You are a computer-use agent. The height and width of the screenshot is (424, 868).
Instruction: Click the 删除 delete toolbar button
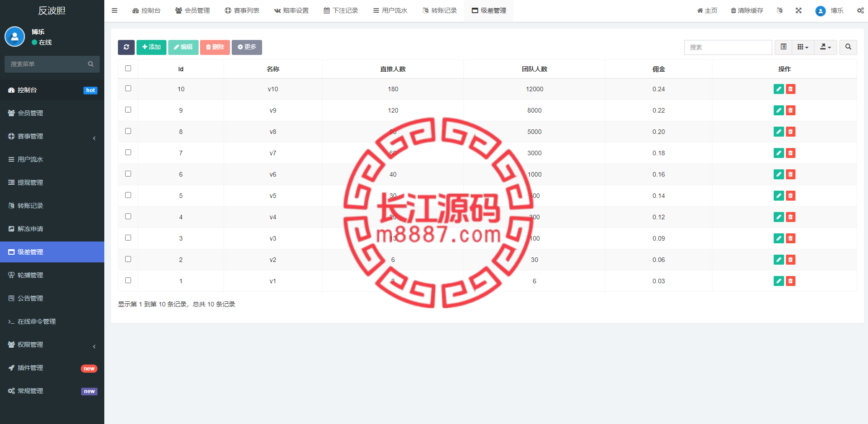[x=215, y=47]
